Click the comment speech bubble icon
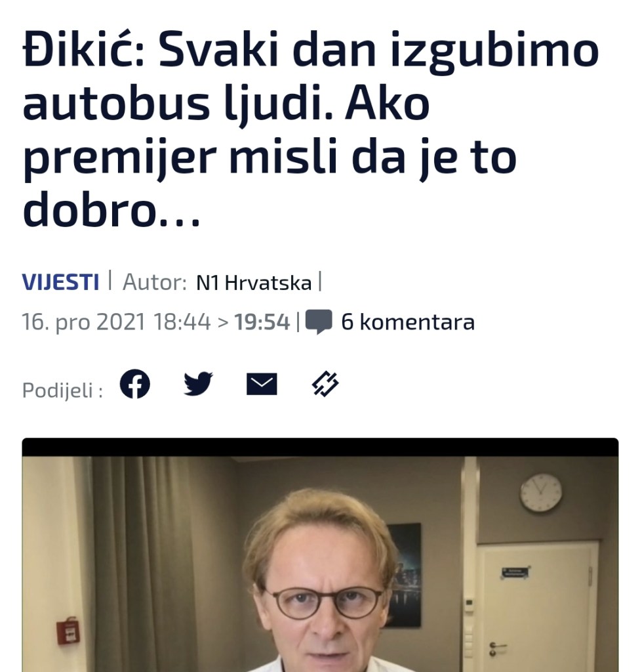Screen dimensions: 640x672 click(318, 322)
